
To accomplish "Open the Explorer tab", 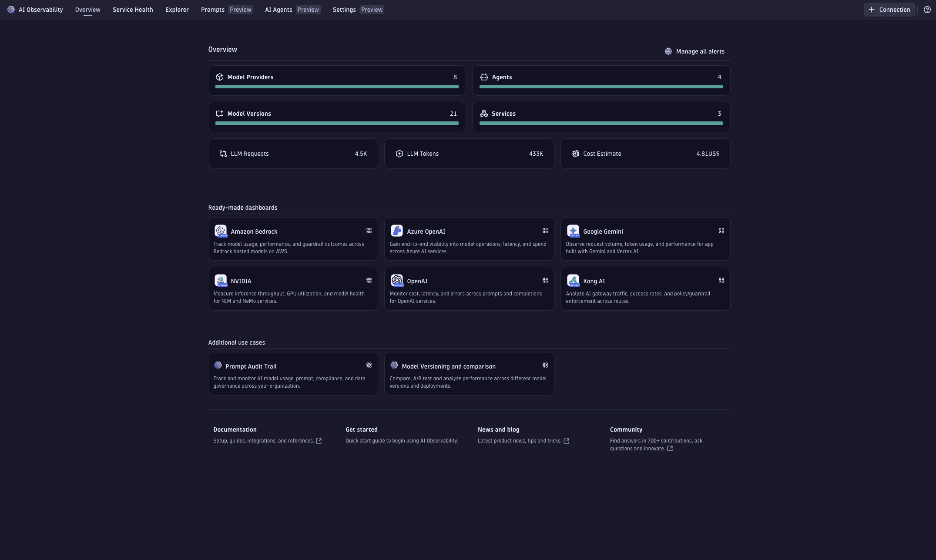I will [177, 10].
